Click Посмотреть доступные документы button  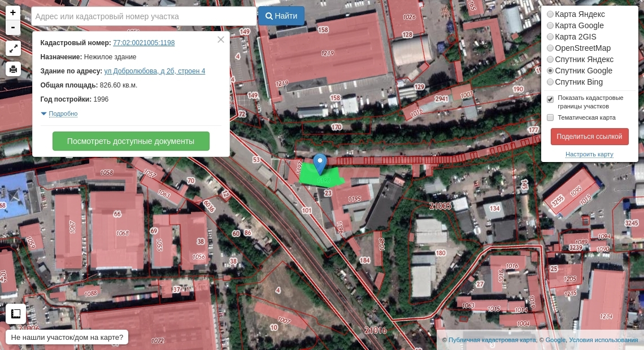[131, 141]
